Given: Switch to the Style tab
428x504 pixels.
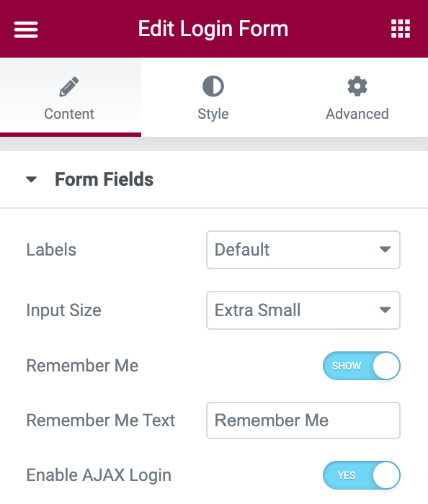Looking at the screenshot, I should [x=213, y=97].
